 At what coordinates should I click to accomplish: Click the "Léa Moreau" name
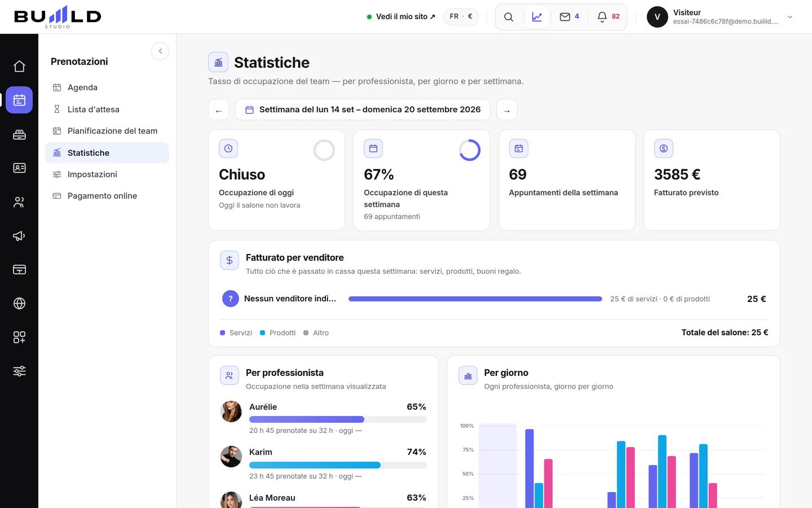tap(272, 498)
